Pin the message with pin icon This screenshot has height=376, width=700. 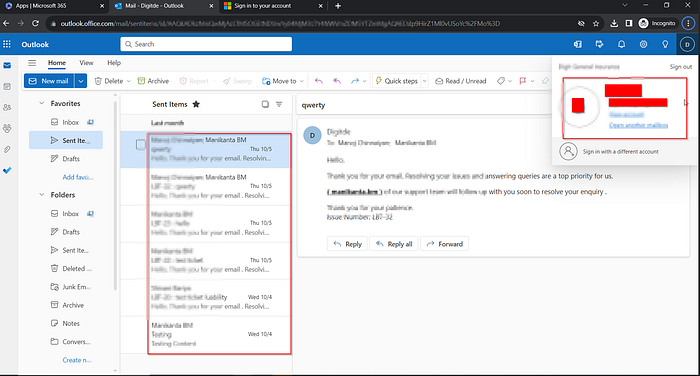(x=545, y=81)
